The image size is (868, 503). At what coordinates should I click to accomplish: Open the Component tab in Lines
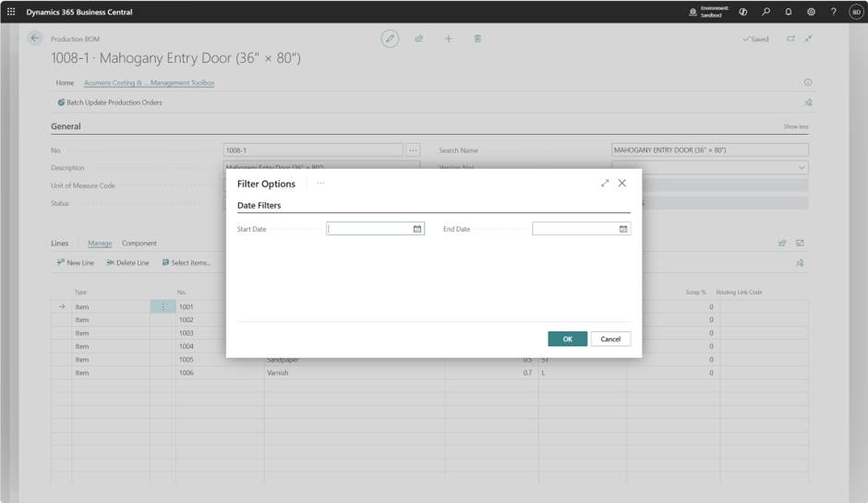click(x=139, y=243)
